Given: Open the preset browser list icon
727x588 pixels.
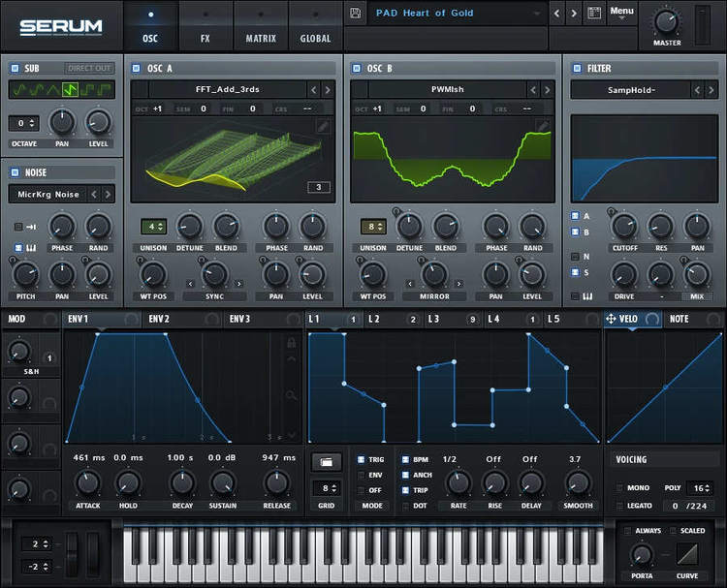Looking at the screenshot, I should point(594,13).
